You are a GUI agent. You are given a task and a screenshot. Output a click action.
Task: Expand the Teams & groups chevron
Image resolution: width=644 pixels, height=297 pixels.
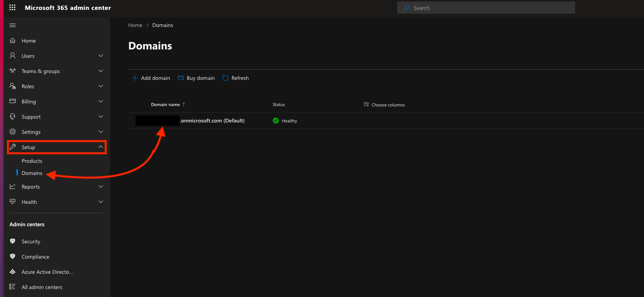tap(101, 71)
